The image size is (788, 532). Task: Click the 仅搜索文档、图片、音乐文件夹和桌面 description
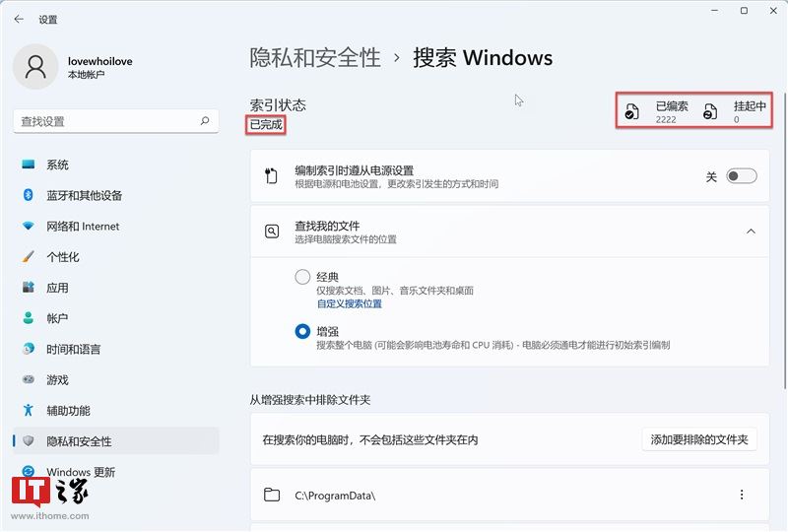395,290
